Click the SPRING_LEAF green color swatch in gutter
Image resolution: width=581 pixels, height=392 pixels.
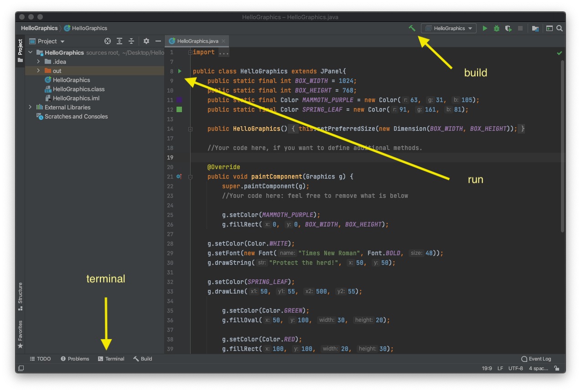tap(179, 109)
